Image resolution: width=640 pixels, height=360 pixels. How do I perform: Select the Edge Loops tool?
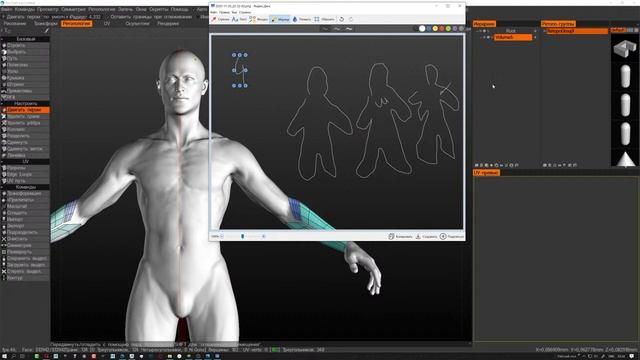click(x=25, y=174)
